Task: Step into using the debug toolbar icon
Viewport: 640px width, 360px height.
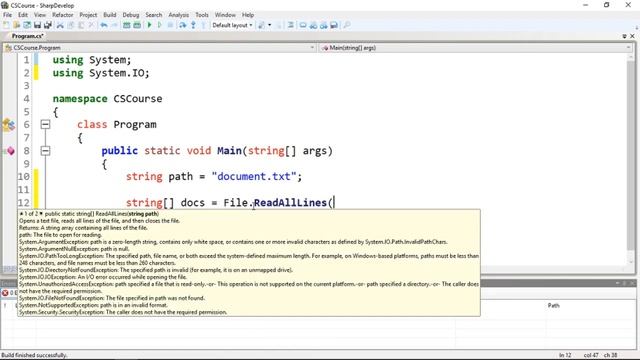Action: click(193, 25)
